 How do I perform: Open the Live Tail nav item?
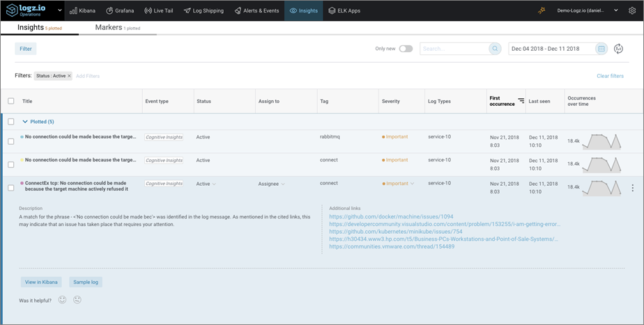pos(160,10)
